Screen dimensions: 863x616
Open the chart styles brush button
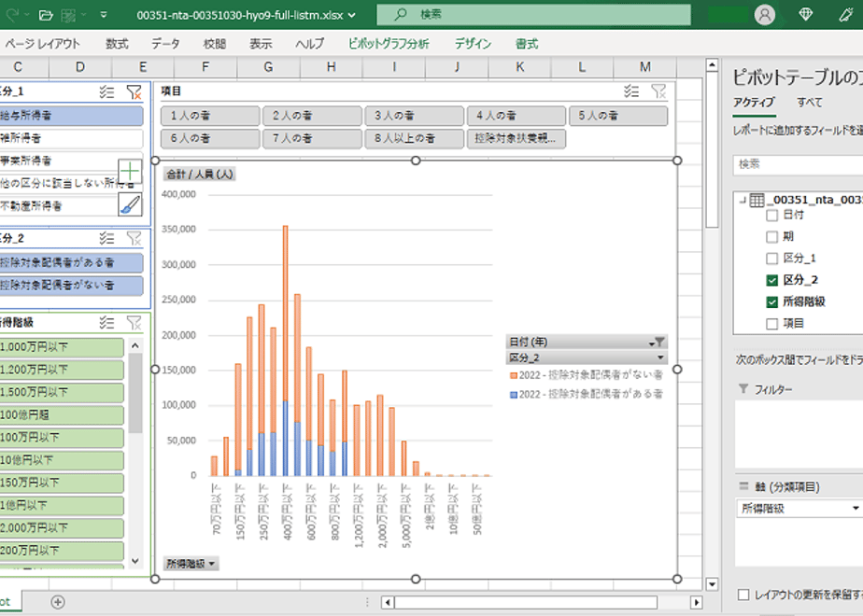130,204
